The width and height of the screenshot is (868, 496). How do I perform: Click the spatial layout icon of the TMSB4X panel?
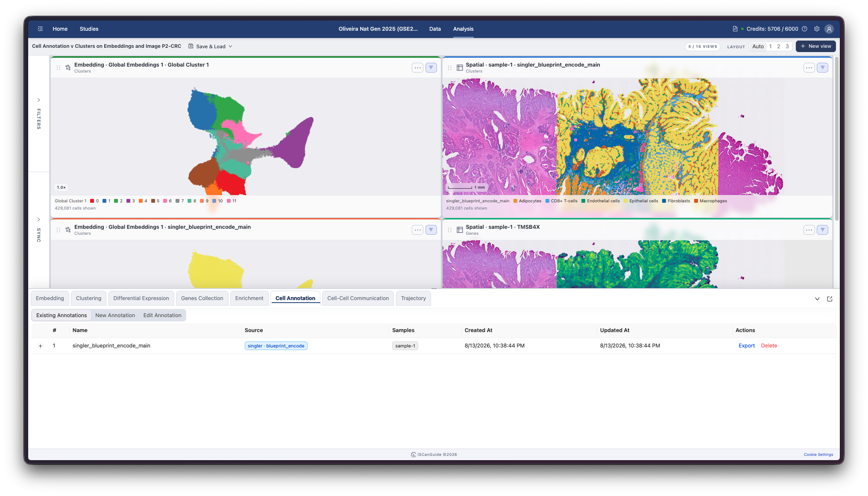(460, 230)
